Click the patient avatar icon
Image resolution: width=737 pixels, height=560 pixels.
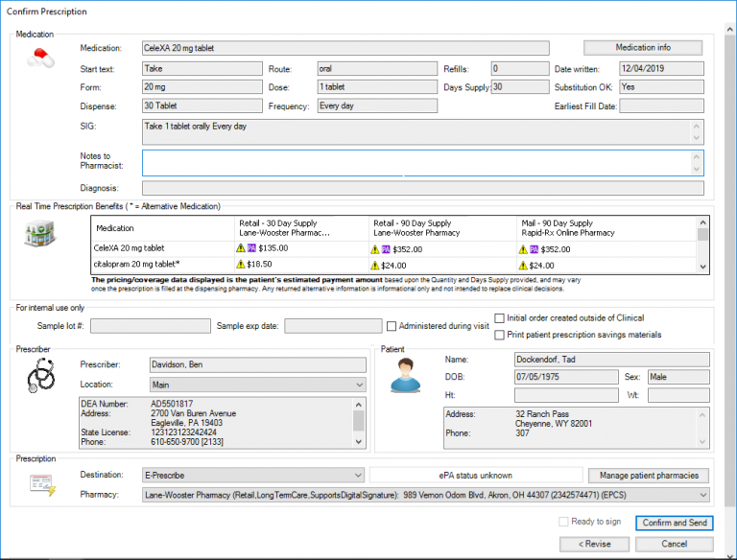405,375
